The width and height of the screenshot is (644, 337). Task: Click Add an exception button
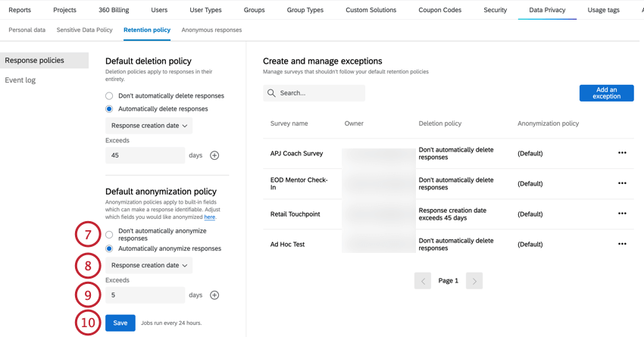pos(606,93)
